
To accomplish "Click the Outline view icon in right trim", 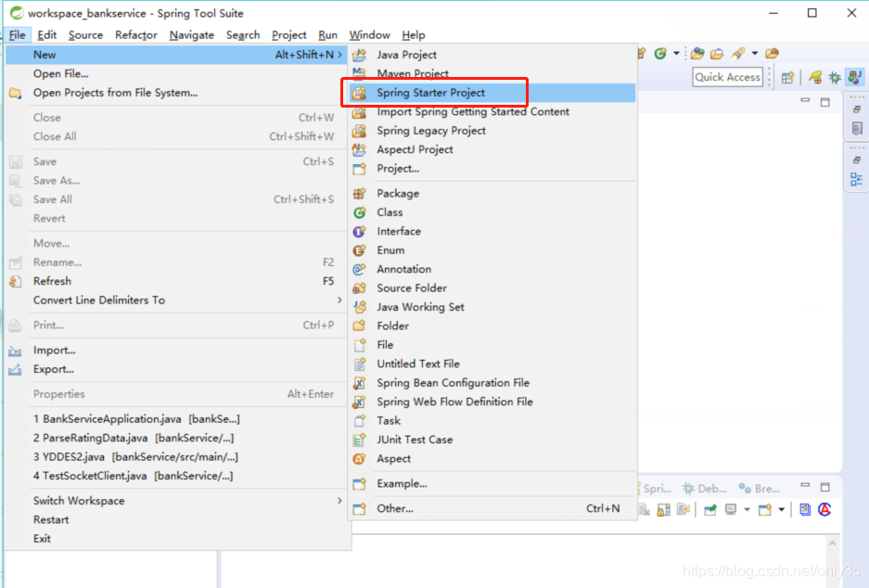I will [856, 179].
